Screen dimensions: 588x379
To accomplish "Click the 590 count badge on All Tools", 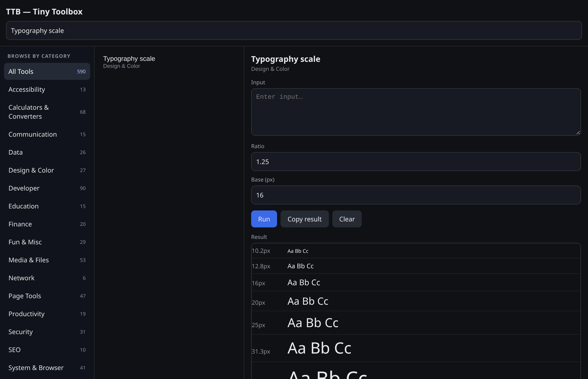I will [81, 72].
